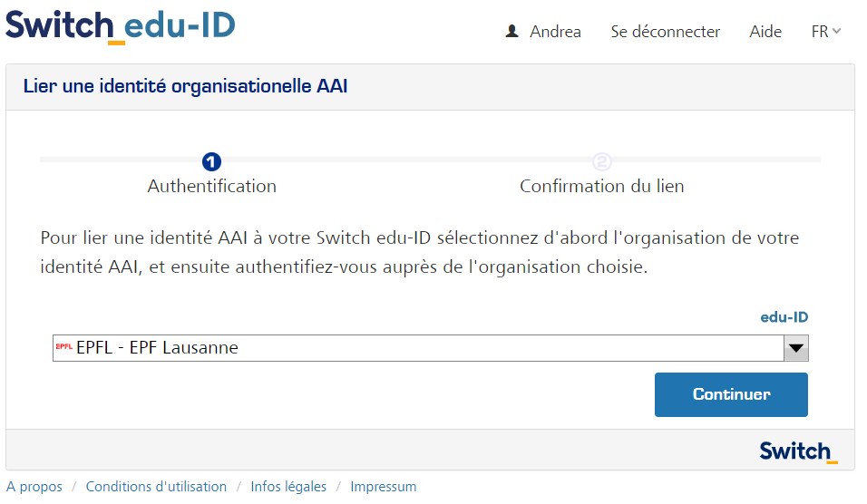This screenshot has width=867, height=504.
Task: Open the Aide help page
Action: click(x=765, y=32)
